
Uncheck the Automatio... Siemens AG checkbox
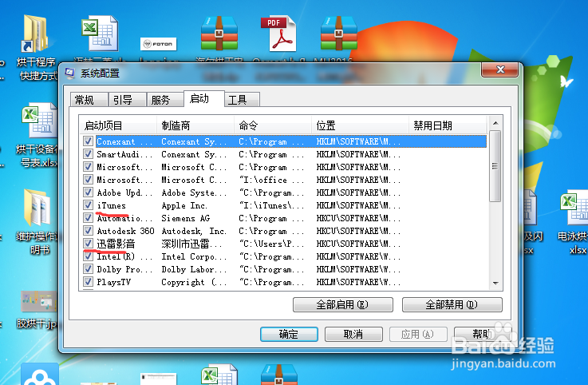88,218
